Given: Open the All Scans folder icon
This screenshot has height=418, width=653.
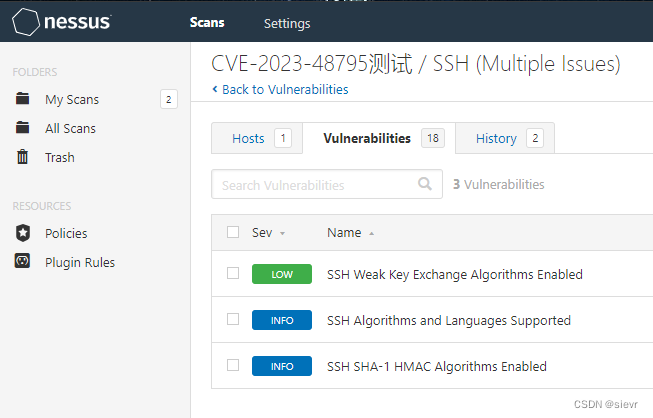Looking at the screenshot, I should pos(22,127).
